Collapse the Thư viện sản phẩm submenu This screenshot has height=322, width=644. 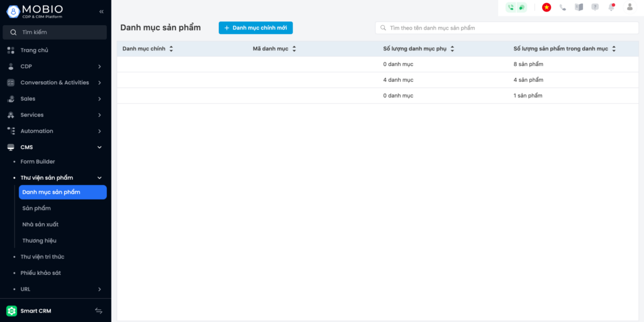point(99,178)
